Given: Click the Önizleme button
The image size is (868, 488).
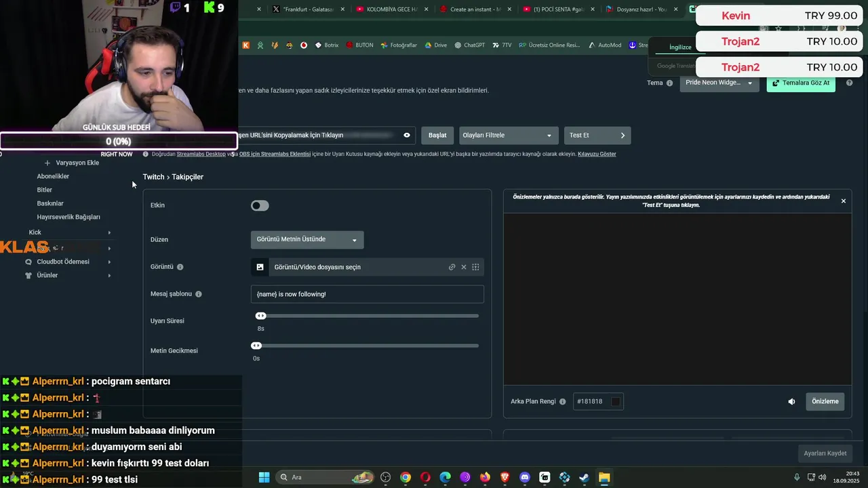Looking at the screenshot, I should 825,401.
